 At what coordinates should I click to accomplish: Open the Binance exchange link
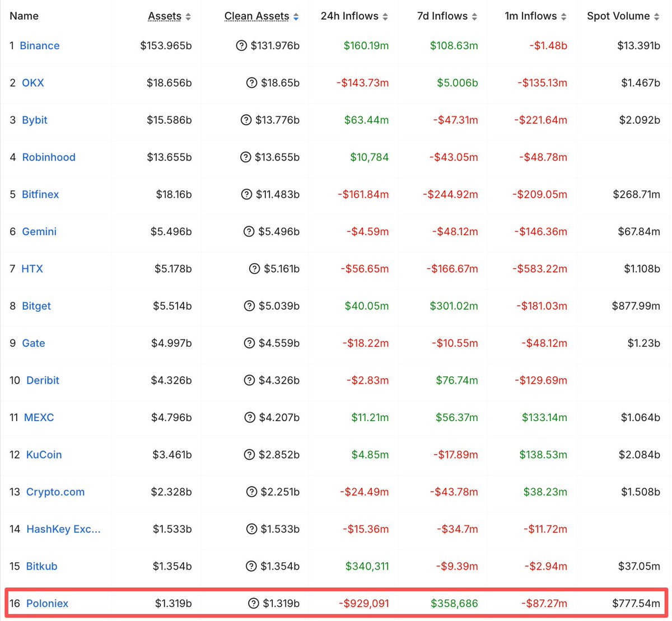pos(40,46)
